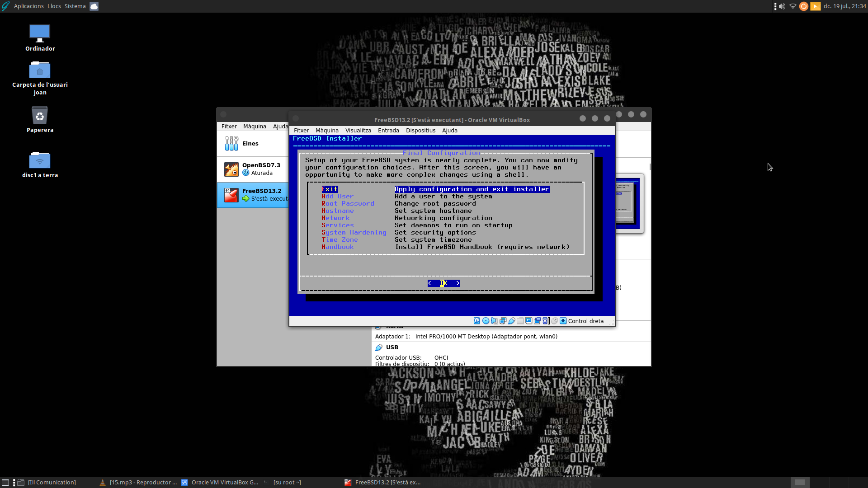Switch to Oracle VM VirtualBox G... taskbar entry
This screenshot has height=488, width=868.
tap(220, 483)
